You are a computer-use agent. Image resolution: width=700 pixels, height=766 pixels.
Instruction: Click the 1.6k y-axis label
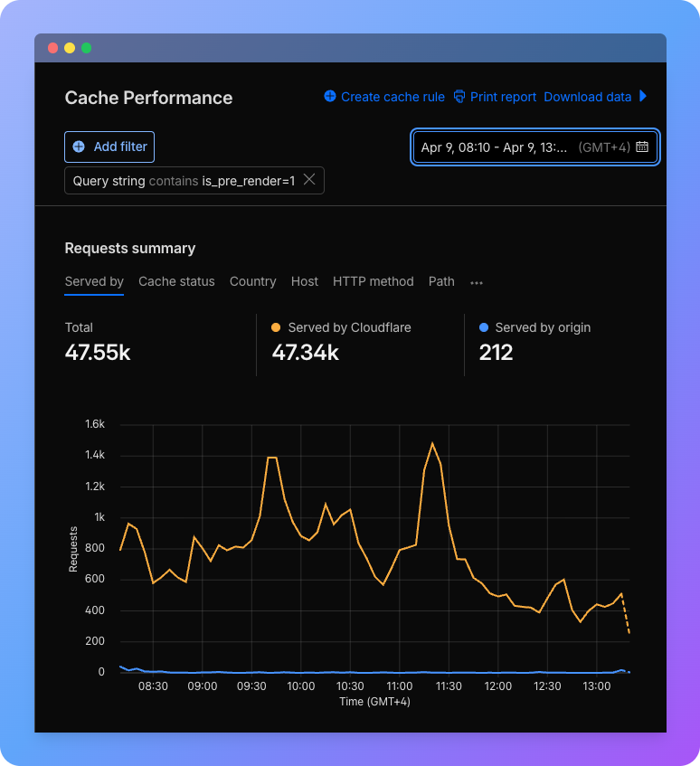pos(95,423)
